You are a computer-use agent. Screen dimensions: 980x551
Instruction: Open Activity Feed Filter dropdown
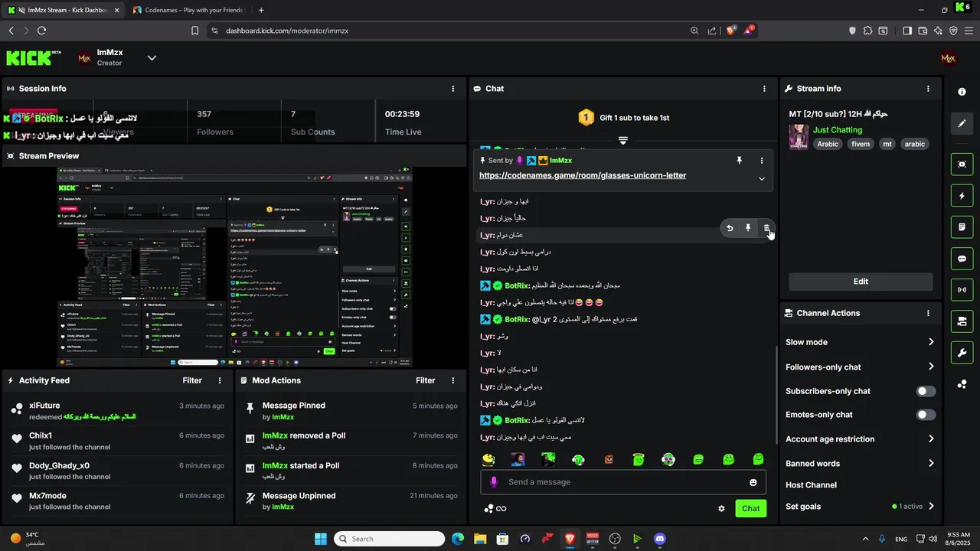192,380
